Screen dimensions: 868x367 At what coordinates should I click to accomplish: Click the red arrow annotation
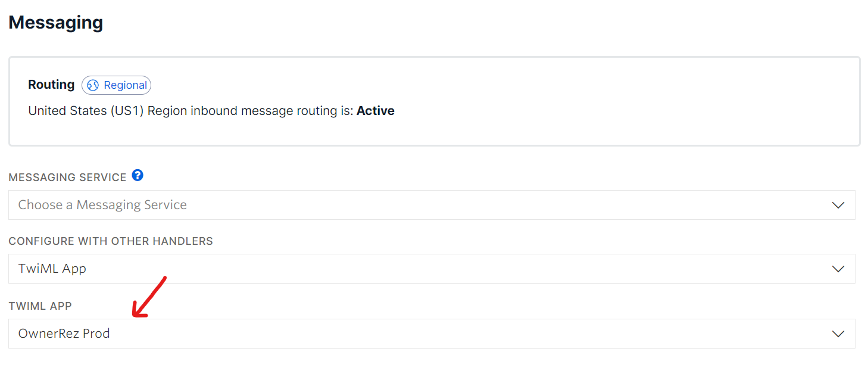[148, 298]
